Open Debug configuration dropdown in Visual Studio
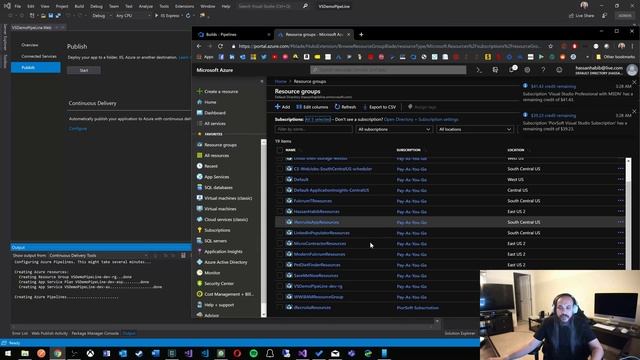 pos(102,16)
